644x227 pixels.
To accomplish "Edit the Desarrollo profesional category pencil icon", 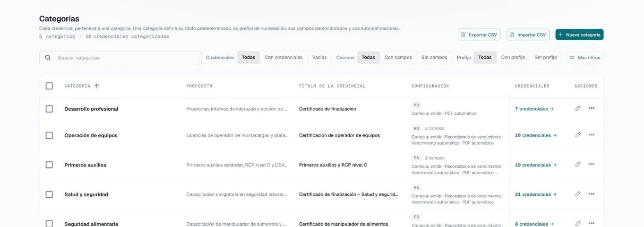I will point(577,108).
